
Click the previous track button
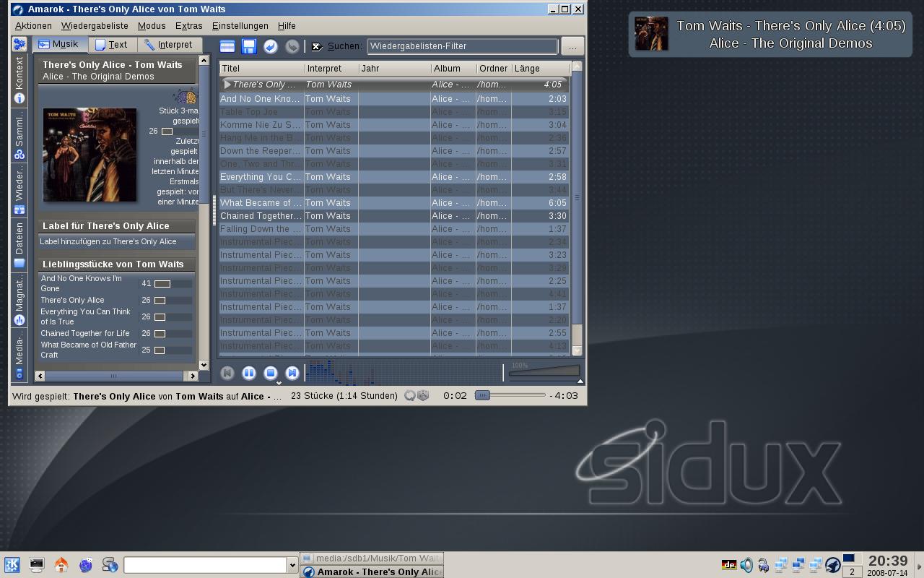click(227, 373)
